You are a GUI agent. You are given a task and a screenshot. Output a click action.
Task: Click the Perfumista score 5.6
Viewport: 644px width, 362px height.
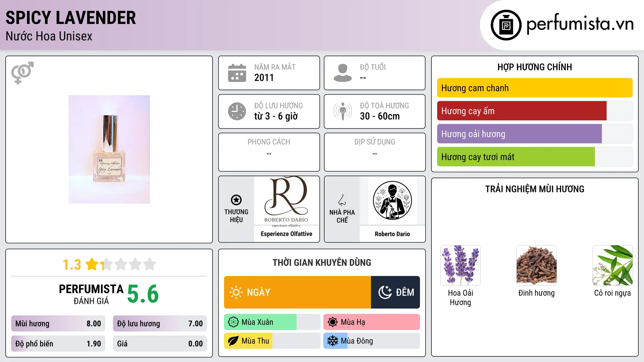[143, 294]
